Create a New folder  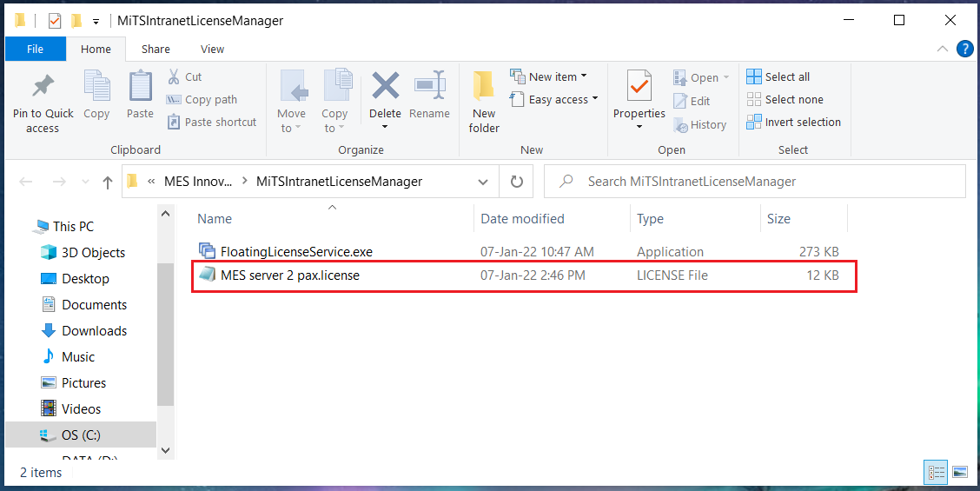click(485, 102)
